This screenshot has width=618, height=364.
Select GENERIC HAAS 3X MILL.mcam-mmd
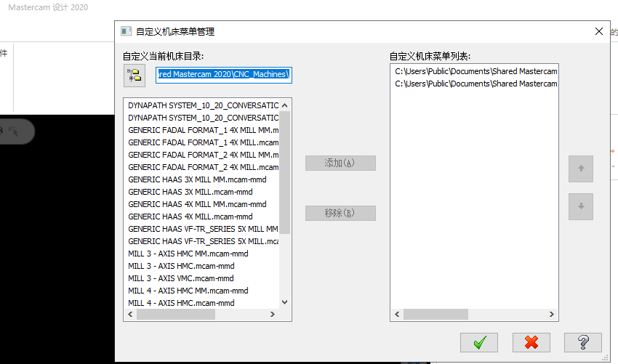point(190,192)
